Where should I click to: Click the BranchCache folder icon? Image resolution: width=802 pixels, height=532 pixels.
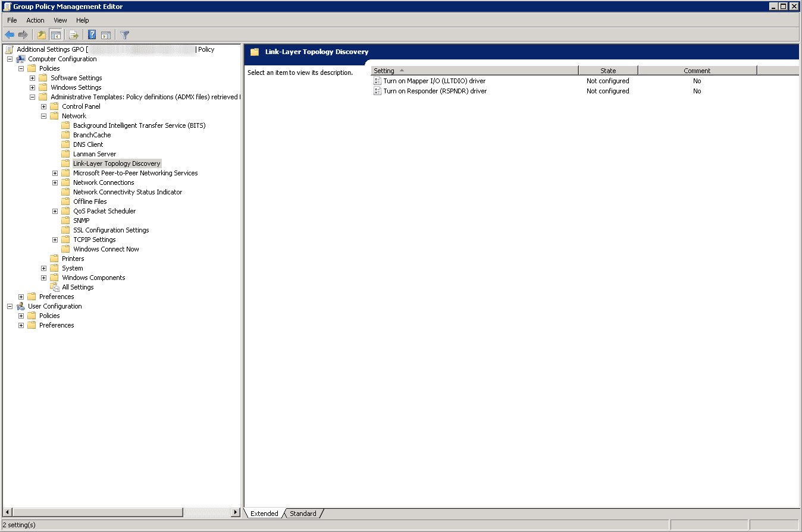pyautogui.click(x=65, y=135)
